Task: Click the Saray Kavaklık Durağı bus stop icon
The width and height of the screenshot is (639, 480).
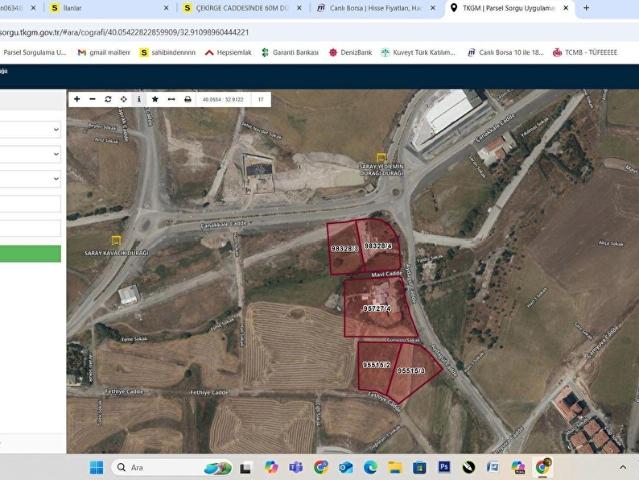Action: [x=116, y=240]
